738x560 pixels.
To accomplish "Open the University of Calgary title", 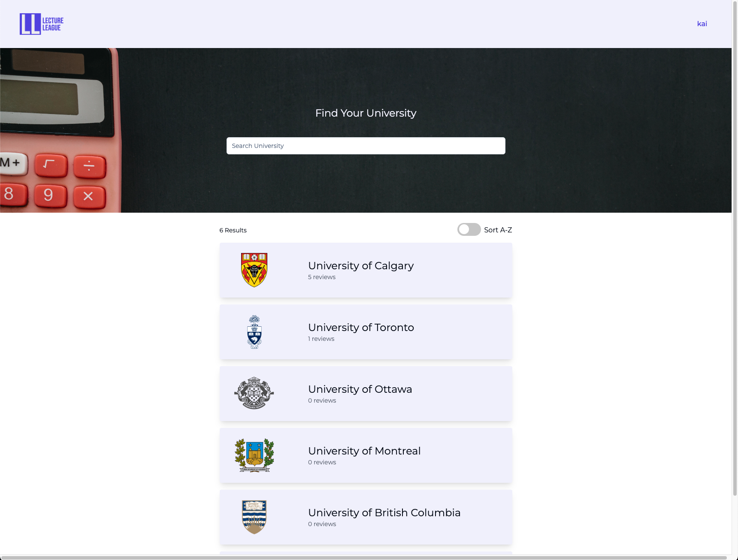I will click(361, 266).
